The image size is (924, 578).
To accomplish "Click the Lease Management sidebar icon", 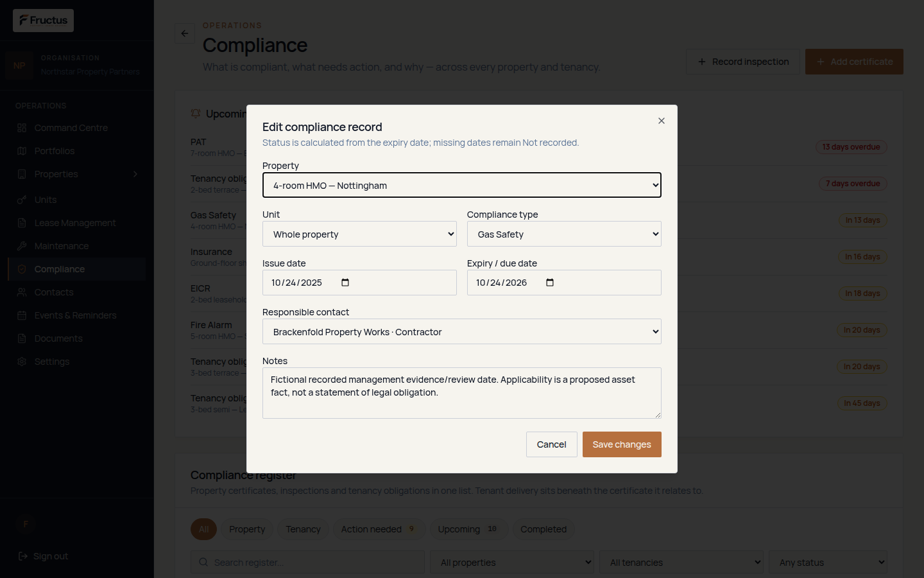I will (22, 223).
